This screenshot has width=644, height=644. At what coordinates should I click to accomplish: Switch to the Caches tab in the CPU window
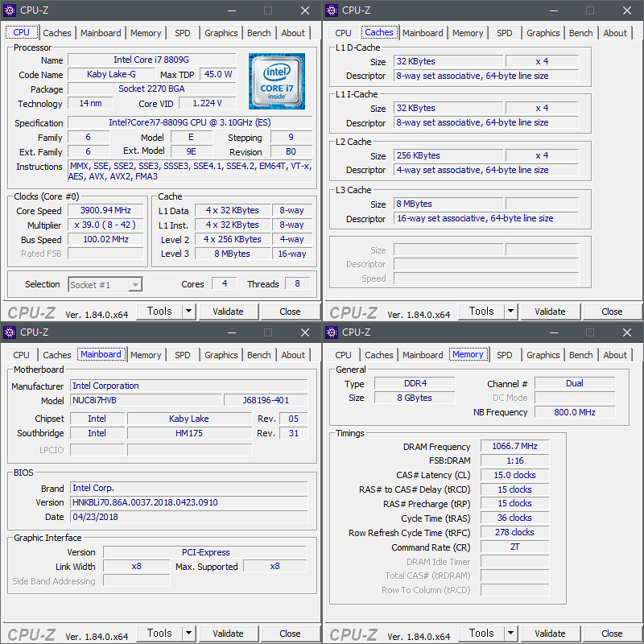pos(57,33)
